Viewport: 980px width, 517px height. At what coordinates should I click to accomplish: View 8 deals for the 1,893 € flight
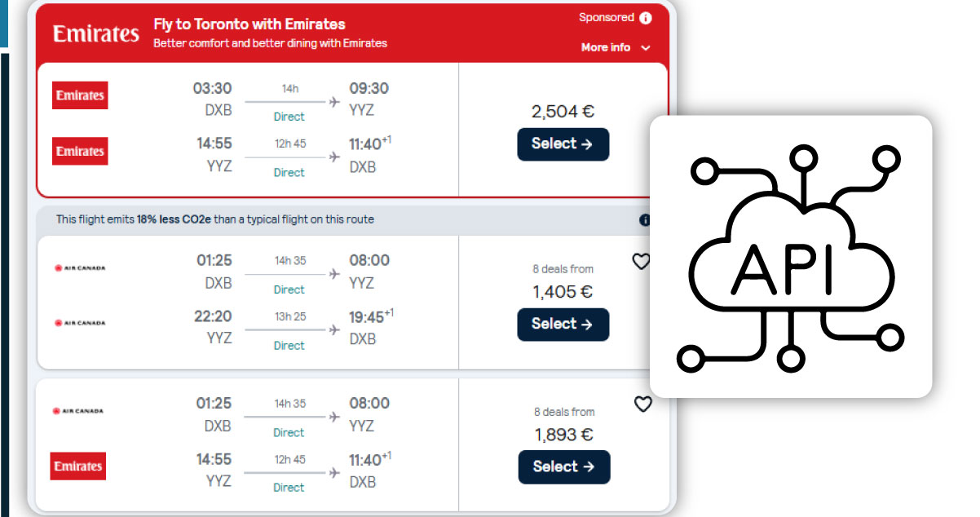click(x=563, y=412)
